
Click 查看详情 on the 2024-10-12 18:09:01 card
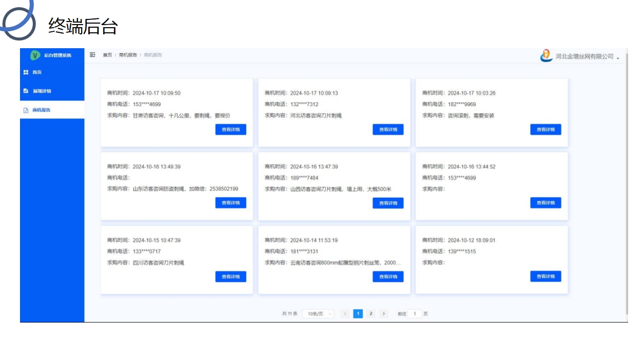click(x=545, y=276)
